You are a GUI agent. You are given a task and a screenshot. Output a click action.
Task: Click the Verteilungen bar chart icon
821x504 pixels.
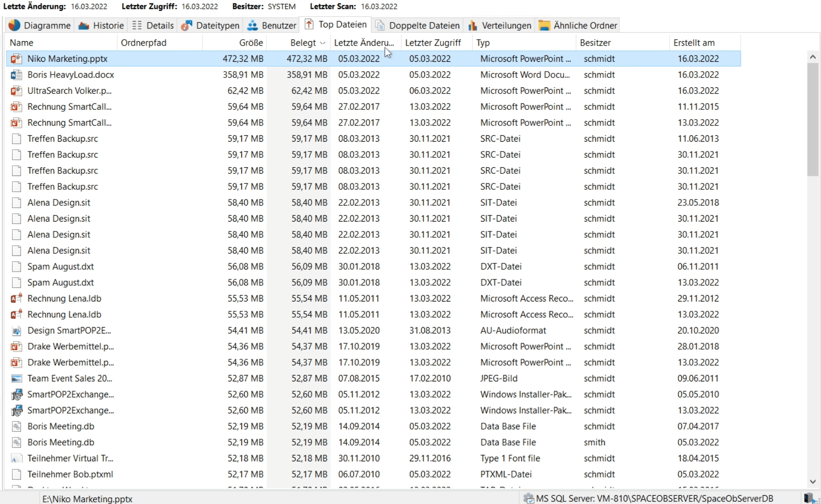click(x=473, y=25)
